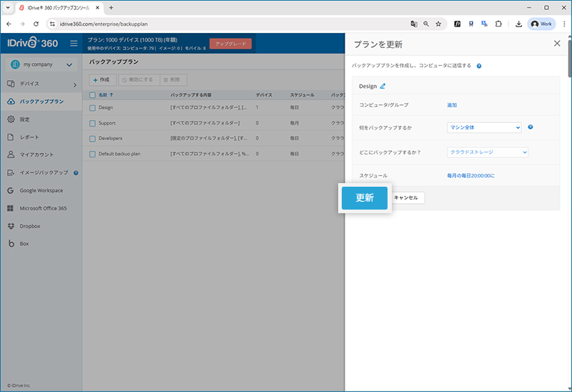Screen dimensions: 572x392
Task: Open 設定 in the sidebar
Action: [25, 119]
